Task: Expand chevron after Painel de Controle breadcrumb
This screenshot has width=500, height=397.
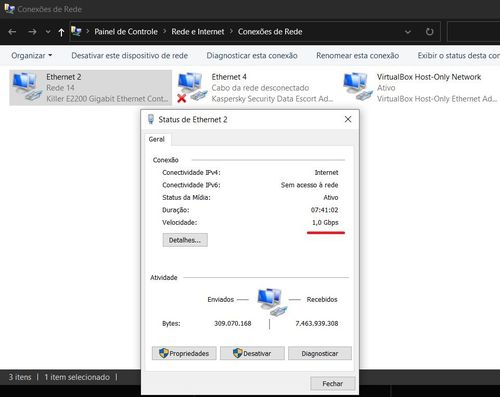Action: tap(165, 31)
